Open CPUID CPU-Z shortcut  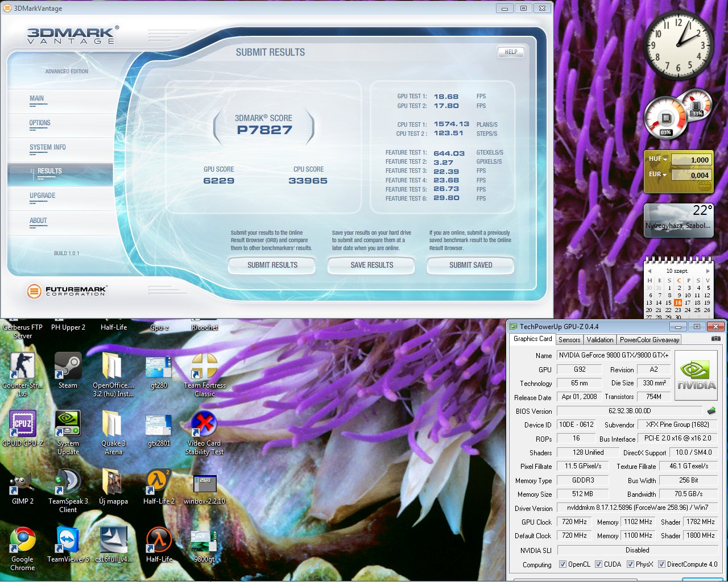point(23,429)
